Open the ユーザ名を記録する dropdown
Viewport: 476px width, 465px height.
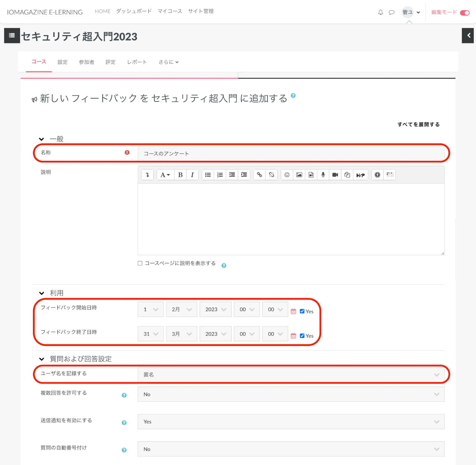coord(291,375)
